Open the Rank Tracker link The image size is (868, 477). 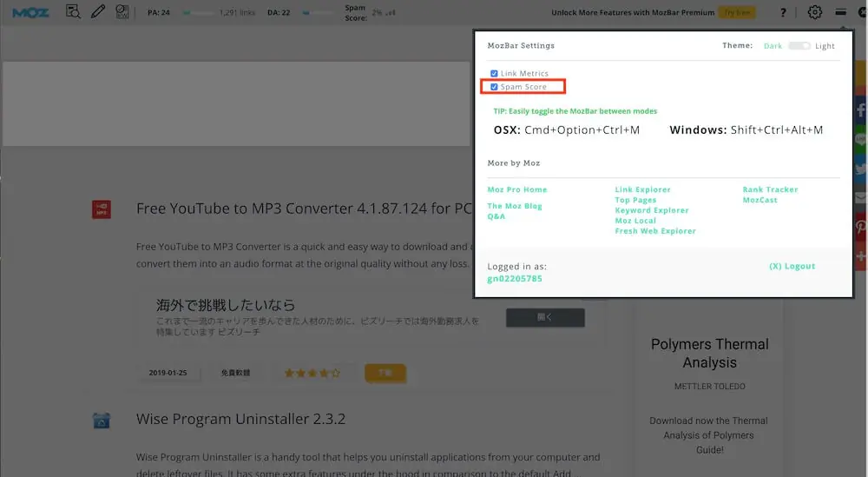click(771, 189)
